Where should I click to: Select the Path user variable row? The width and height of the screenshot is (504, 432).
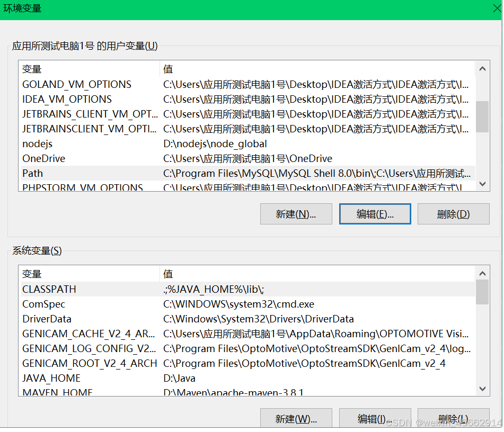(248, 173)
